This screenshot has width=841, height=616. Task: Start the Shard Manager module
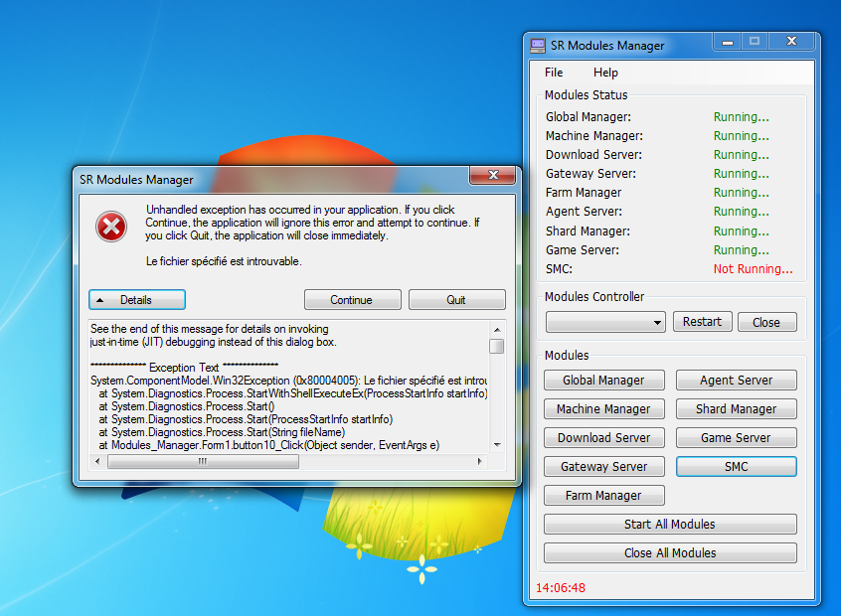point(736,408)
